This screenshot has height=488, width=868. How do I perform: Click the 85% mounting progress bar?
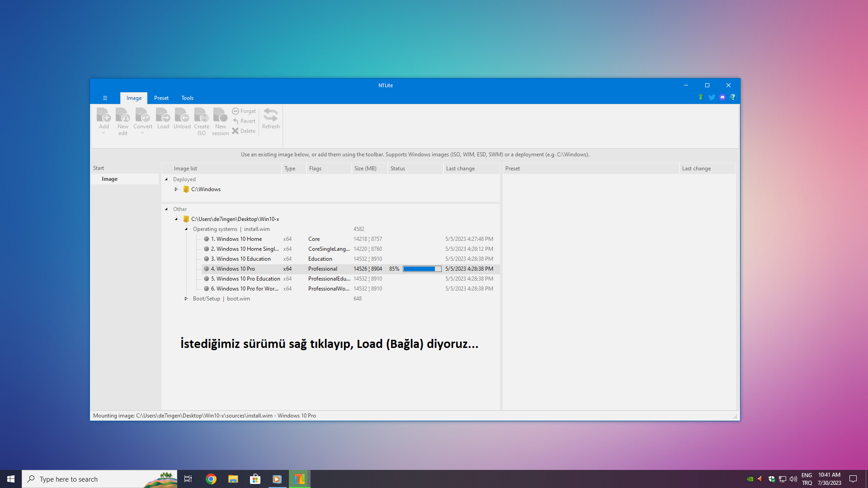click(422, 269)
